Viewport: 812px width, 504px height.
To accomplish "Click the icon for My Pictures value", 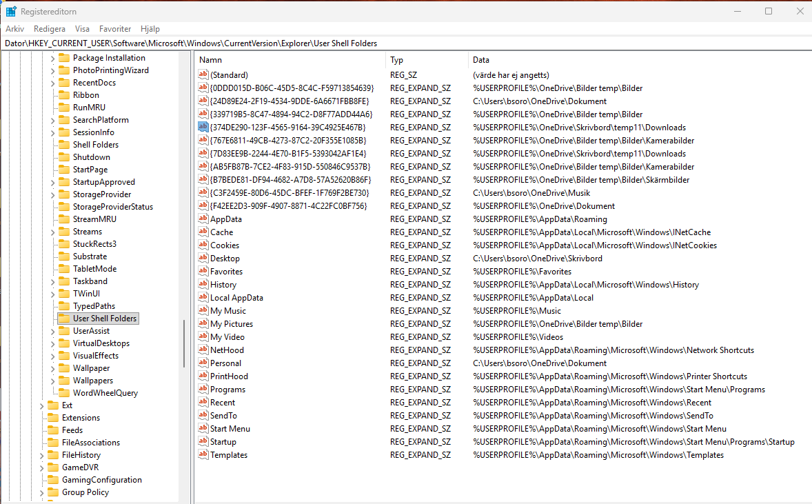I will pyautogui.click(x=203, y=323).
